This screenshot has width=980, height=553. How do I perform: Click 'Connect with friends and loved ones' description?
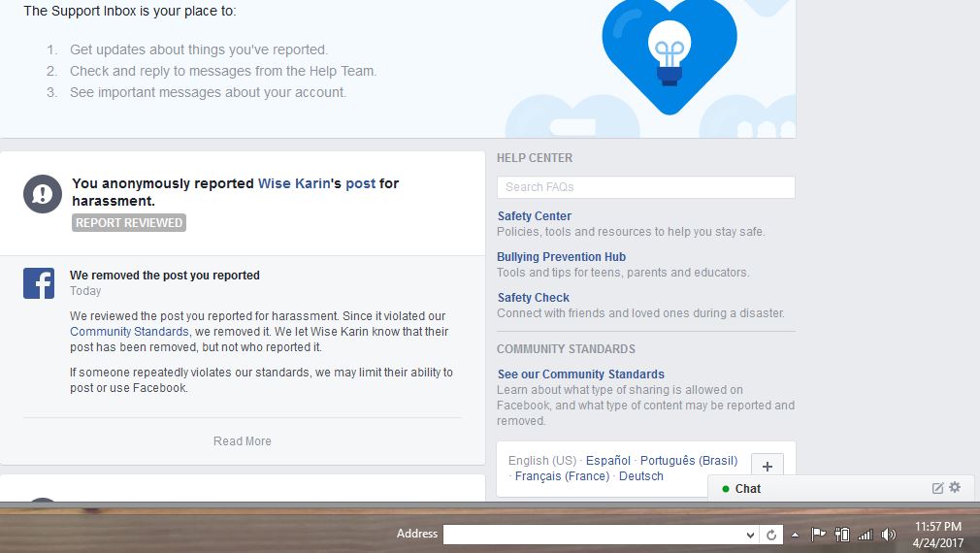click(640, 313)
